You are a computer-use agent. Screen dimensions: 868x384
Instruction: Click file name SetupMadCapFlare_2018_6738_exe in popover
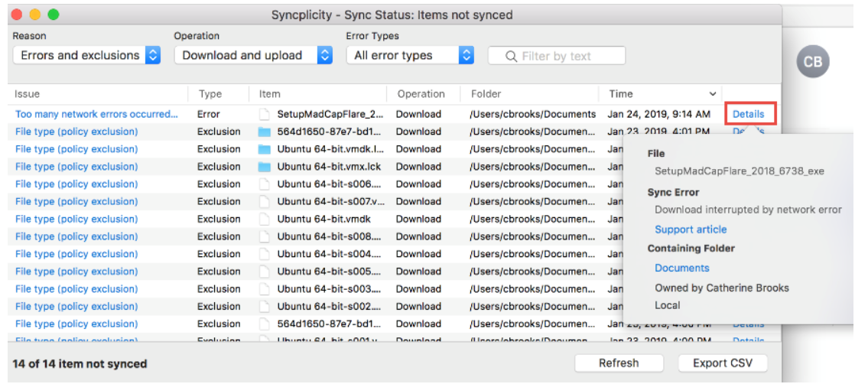click(x=740, y=171)
